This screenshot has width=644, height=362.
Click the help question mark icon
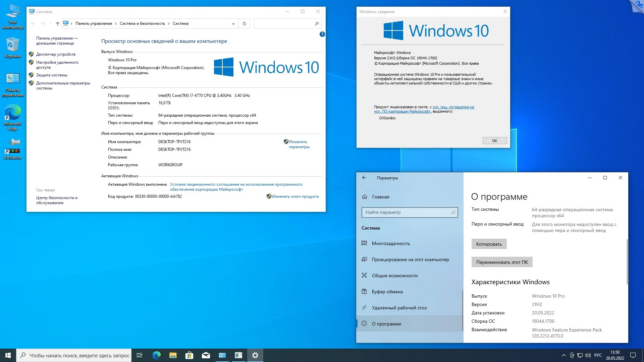coord(322,34)
